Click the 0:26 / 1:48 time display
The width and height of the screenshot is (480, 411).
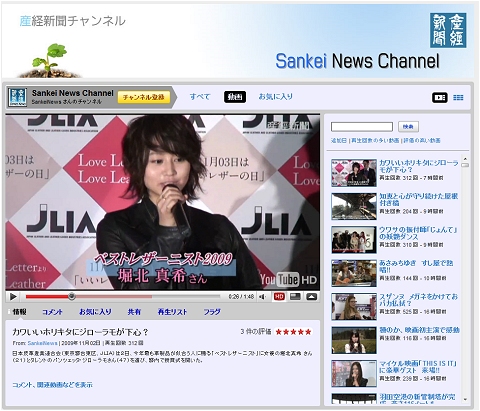pos(241,297)
